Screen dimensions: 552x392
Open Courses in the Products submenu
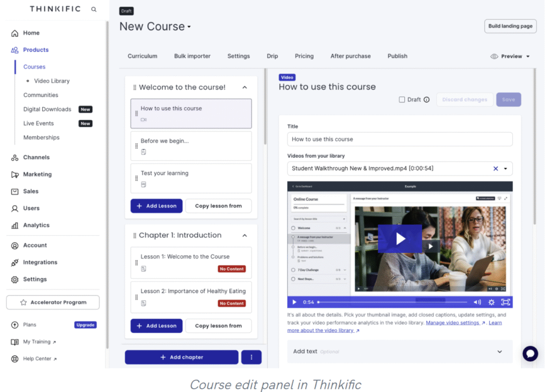click(34, 66)
